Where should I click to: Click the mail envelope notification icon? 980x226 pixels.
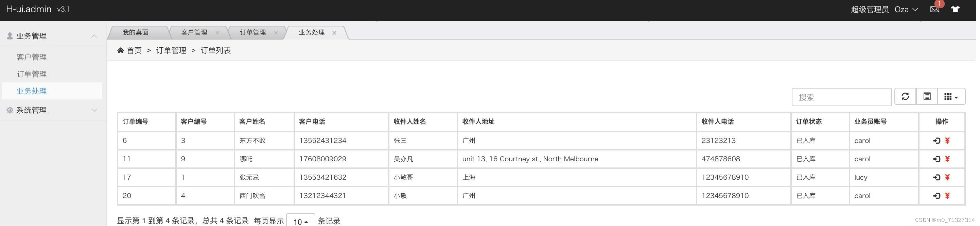(935, 10)
